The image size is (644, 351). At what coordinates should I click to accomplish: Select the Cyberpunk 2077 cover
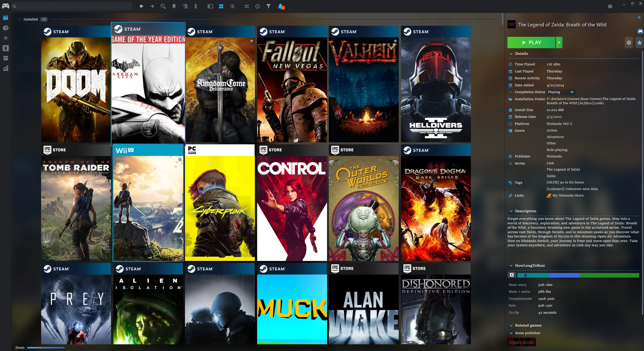220,203
